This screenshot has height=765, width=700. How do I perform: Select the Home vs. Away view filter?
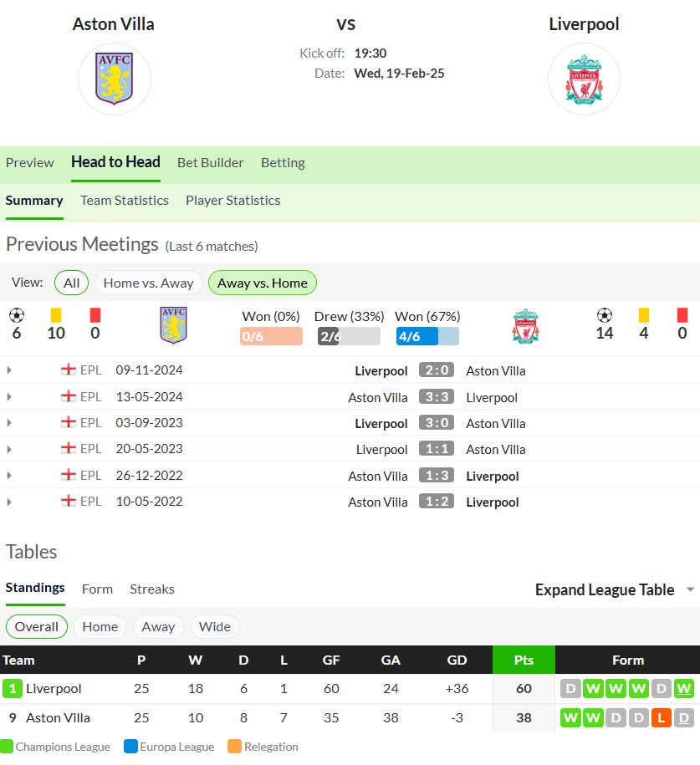pos(148,283)
